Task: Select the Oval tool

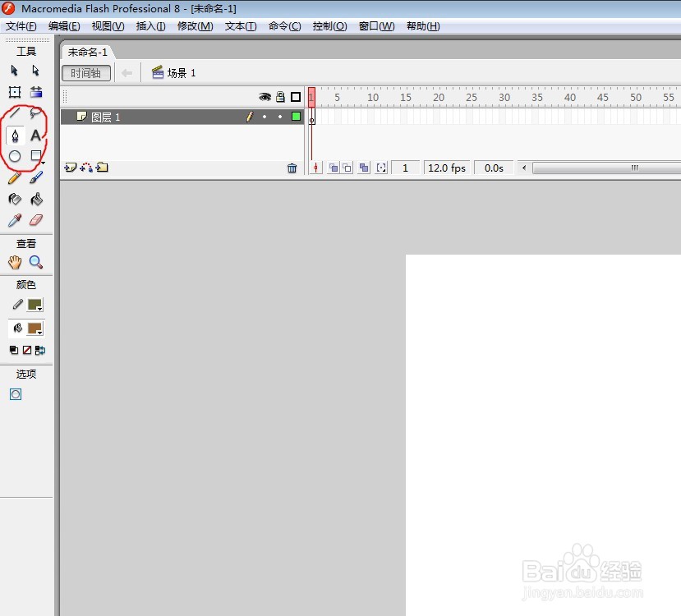Action: tap(15, 156)
